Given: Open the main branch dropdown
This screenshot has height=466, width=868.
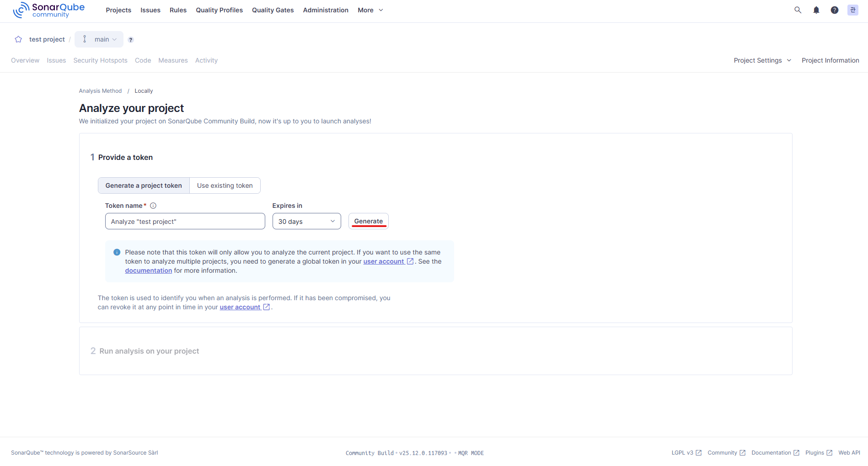Looking at the screenshot, I should (99, 39).
